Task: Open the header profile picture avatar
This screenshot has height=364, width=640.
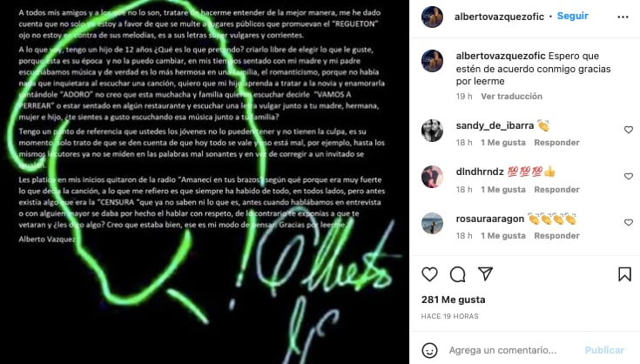Action: tap(432, 17)
